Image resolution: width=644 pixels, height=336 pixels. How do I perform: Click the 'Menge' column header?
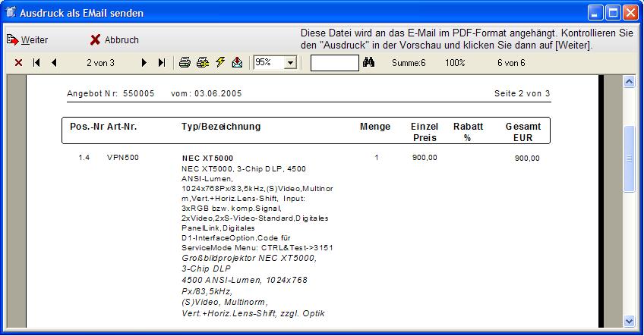point(375,127)
